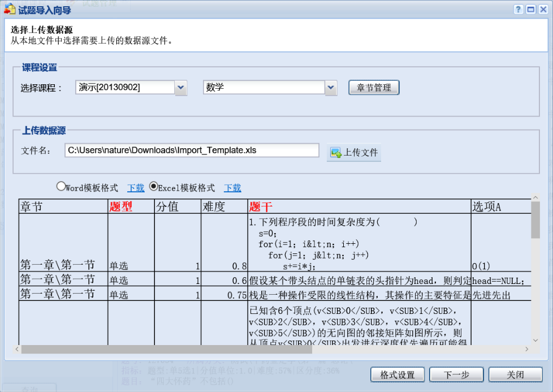Select Word模板格式 radio button
The image size is (553, 392).
[x=61, y=186]
